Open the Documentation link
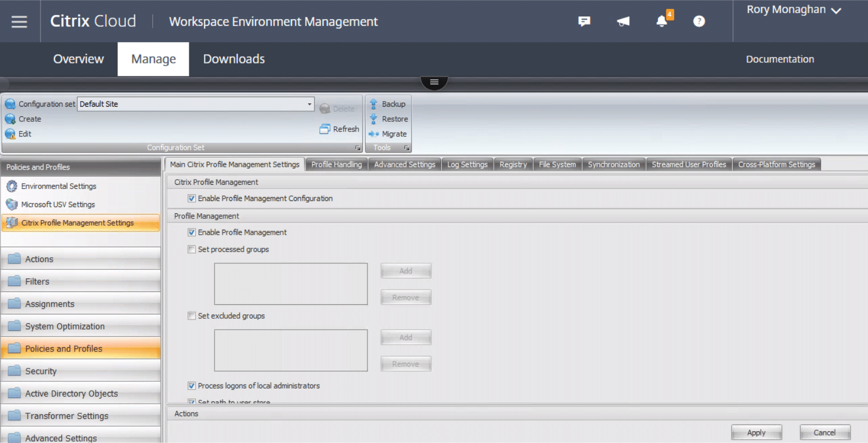Viewport: 868px width, 443px height. click(x=780, y=59)
